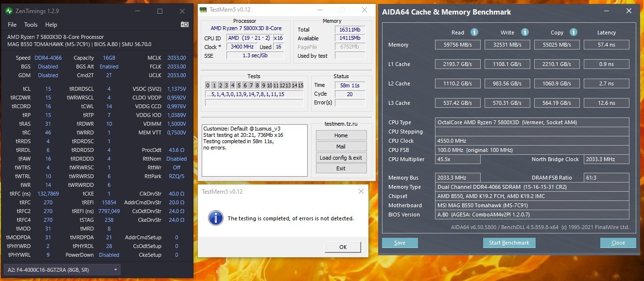Click the TestMem5 title bar app icon
644x281 pixels.
click(204, 9)
